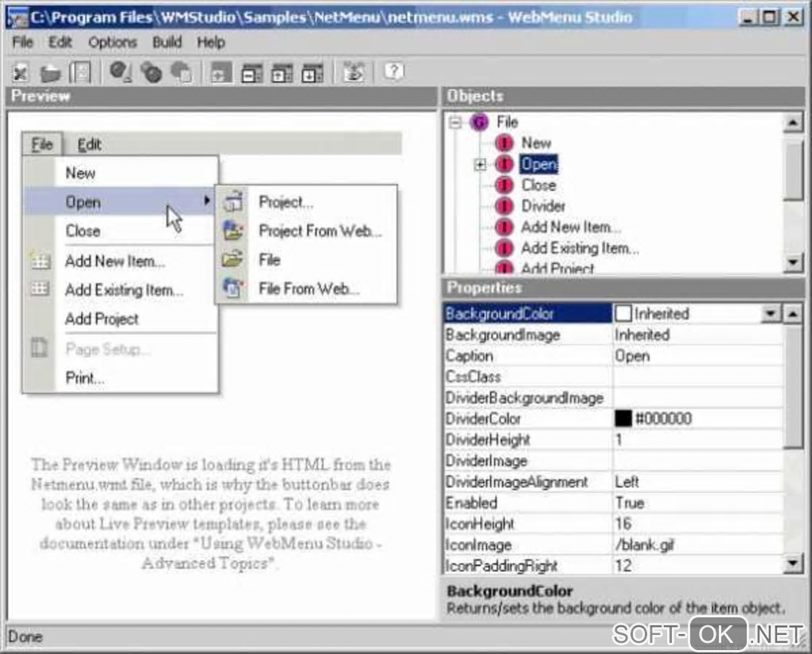Click the red icon beside New in tree
812x654 pixels.
click(504, 143)
